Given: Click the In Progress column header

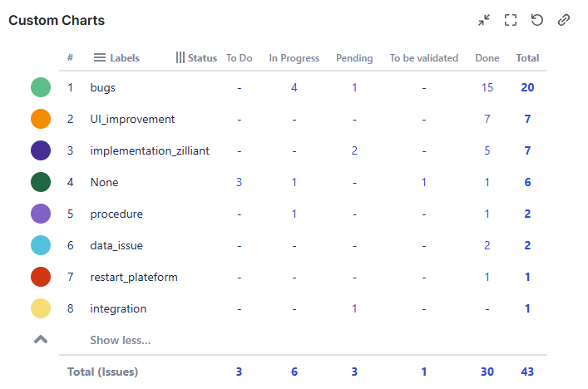Looking at the screenshot, I should [x=294, y=58].
